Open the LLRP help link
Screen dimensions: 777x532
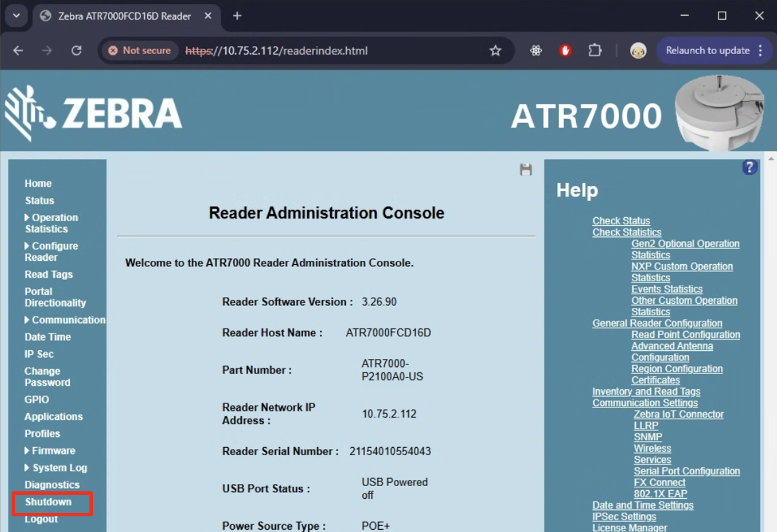click(646, 426)
